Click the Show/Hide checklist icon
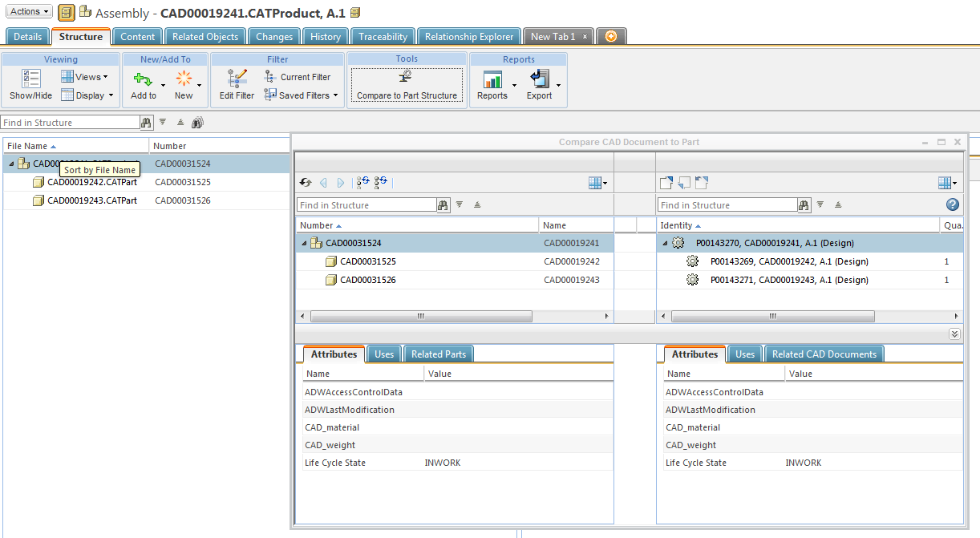Viewport: 980px width, 538px height. click(30, 79)
